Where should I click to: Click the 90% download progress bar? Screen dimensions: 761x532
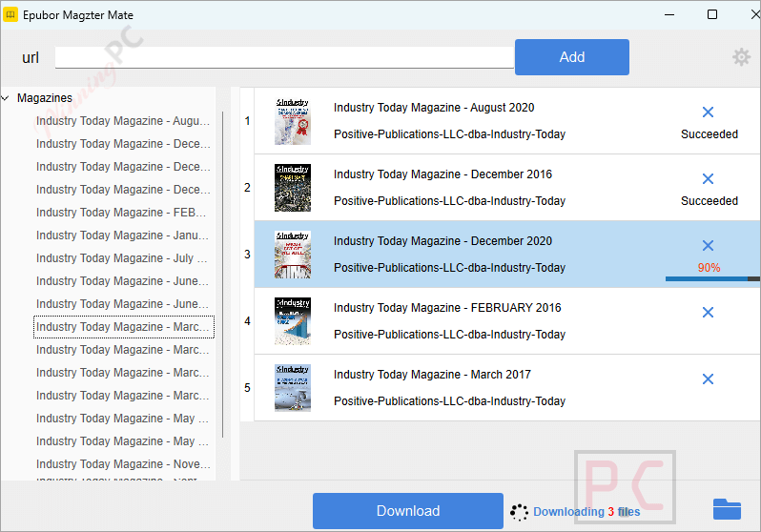tap(712, 279)
